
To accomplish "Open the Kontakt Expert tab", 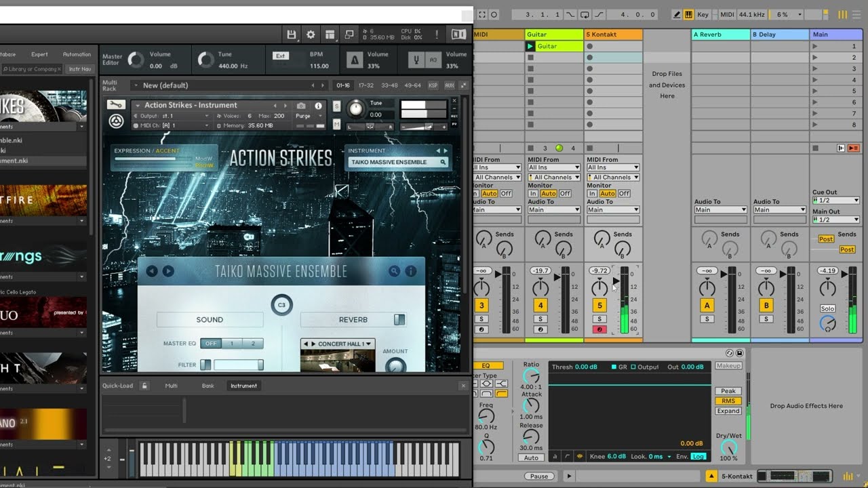I will [x=39, y=54].
